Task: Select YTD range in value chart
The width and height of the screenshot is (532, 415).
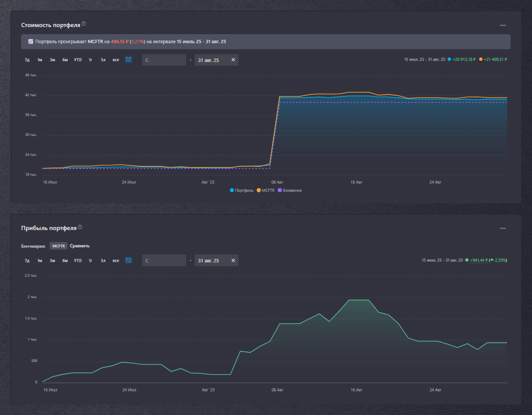Action: (x=78, y=60)
